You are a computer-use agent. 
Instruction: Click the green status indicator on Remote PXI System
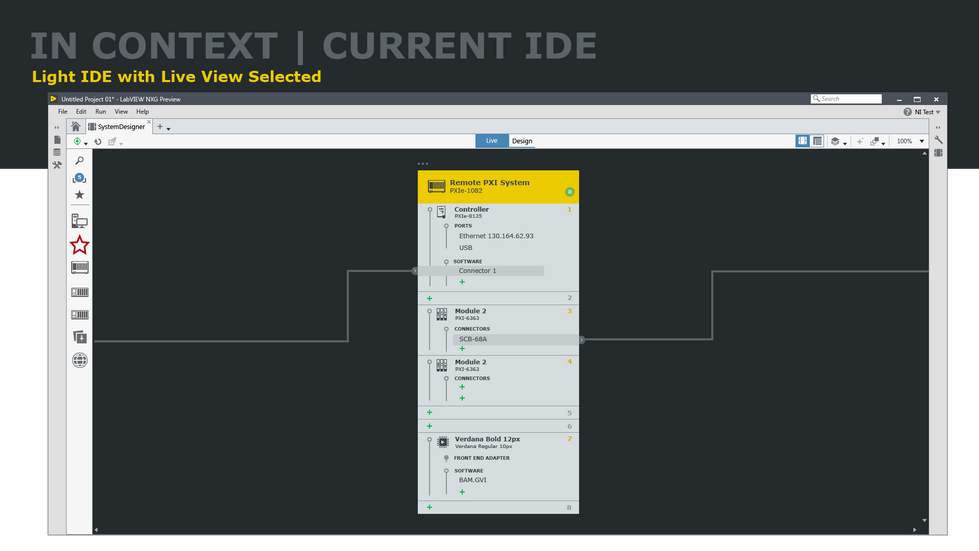click(569, 192)
